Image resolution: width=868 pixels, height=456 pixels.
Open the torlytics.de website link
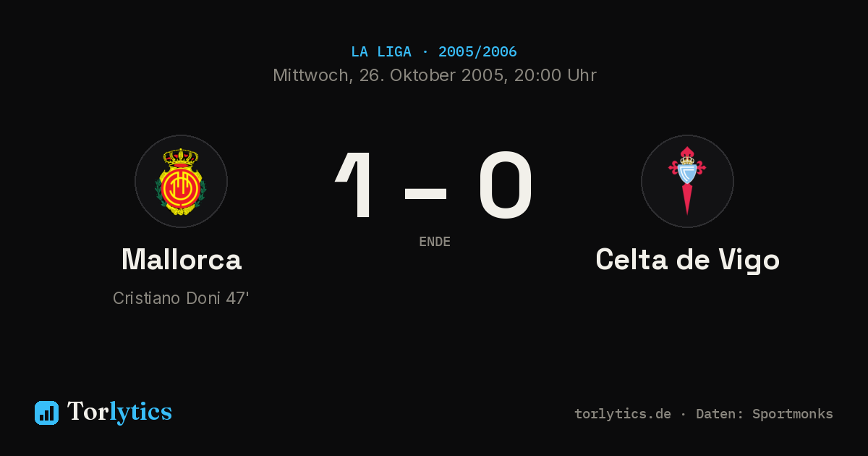[x=623, y=414]
